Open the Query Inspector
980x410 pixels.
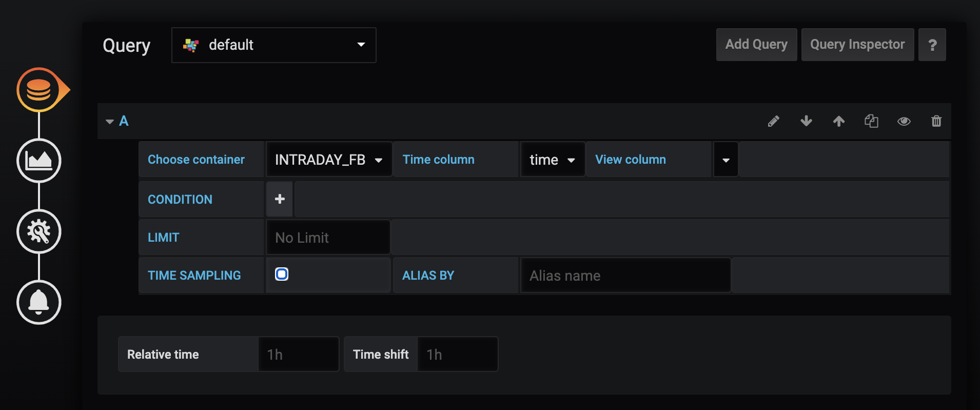tap(857, 45)
